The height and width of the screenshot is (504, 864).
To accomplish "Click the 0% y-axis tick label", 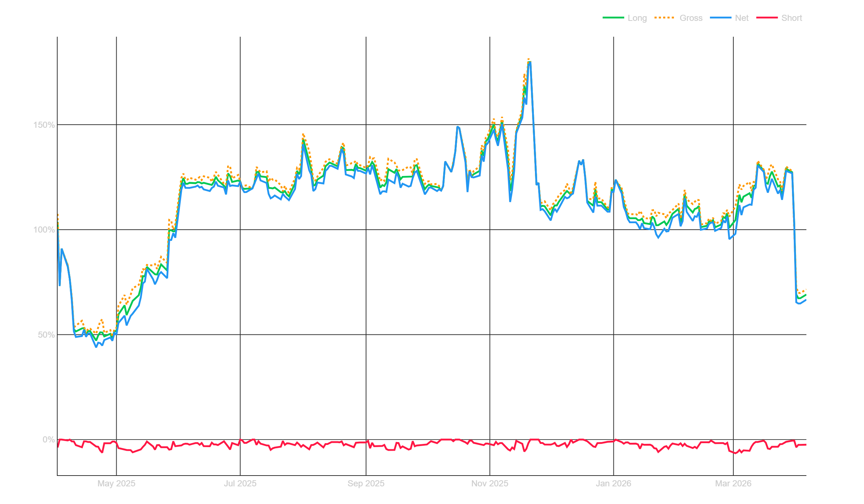I will 48,440.
